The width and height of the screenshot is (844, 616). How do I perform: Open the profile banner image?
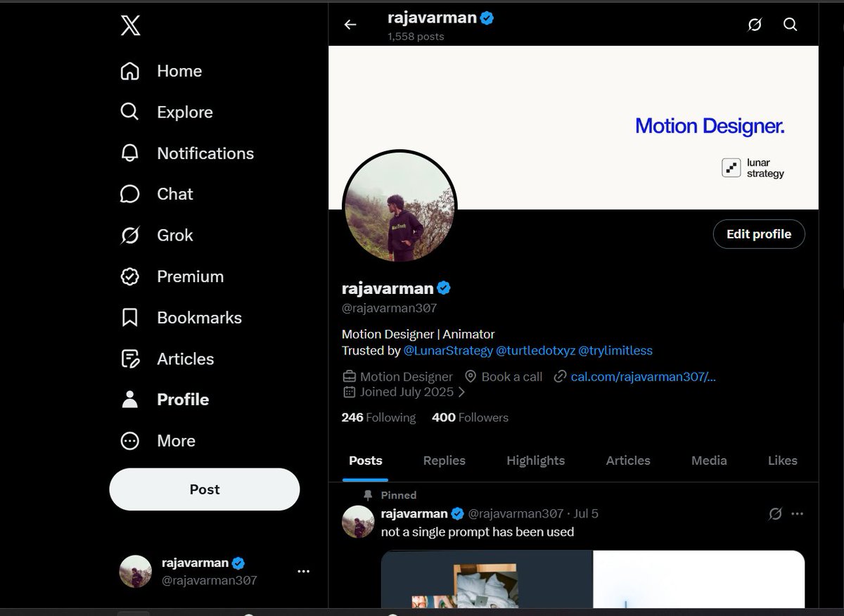point(573,127)
